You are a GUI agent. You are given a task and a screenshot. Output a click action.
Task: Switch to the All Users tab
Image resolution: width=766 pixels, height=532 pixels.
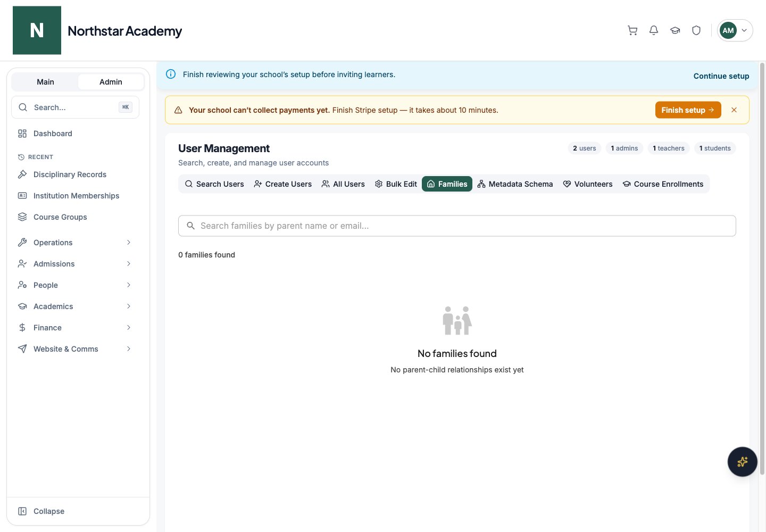click(x=343, y=184)
